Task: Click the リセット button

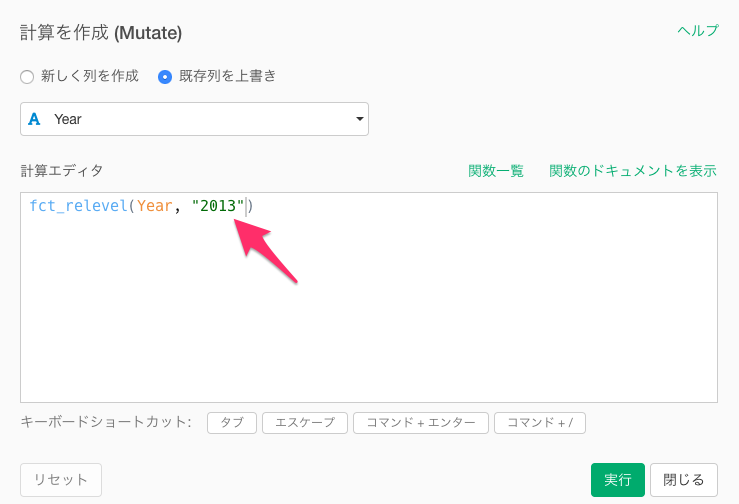Action: point(61,480)
